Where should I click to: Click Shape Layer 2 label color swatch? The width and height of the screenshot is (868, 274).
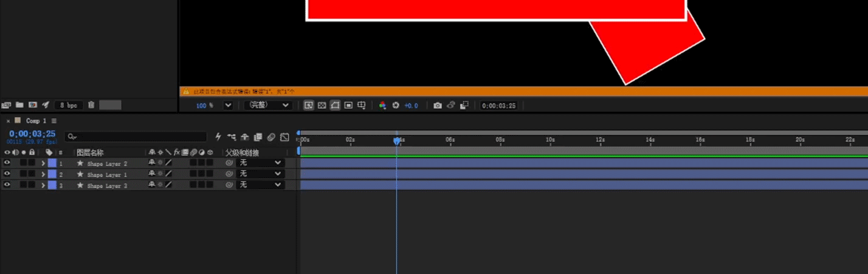(52, 163)
